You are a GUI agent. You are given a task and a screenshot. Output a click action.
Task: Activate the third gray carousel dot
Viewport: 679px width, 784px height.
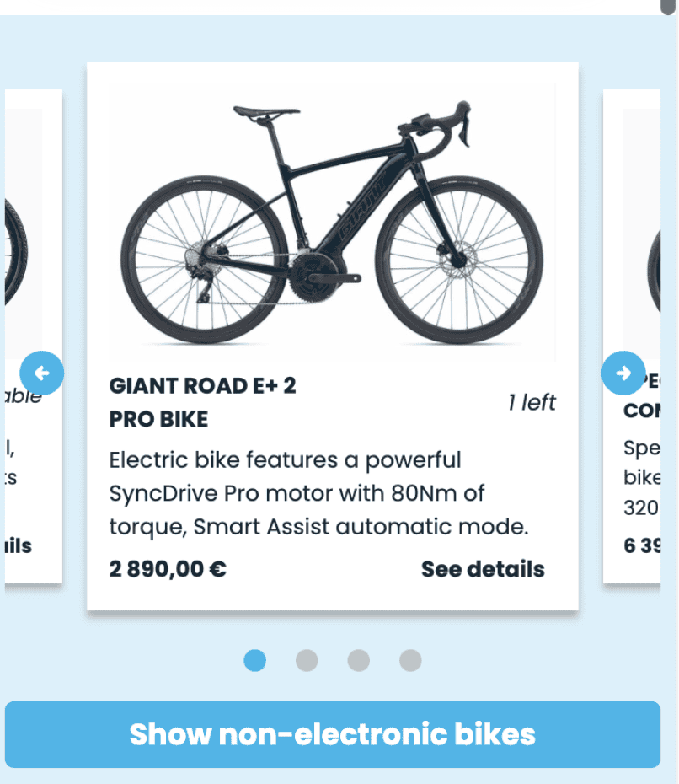[x=358, y=662]
